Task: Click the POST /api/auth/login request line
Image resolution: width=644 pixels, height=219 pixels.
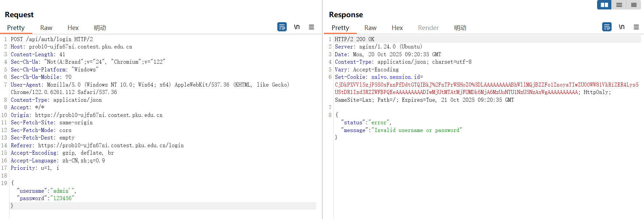Action: click(52, 39)
